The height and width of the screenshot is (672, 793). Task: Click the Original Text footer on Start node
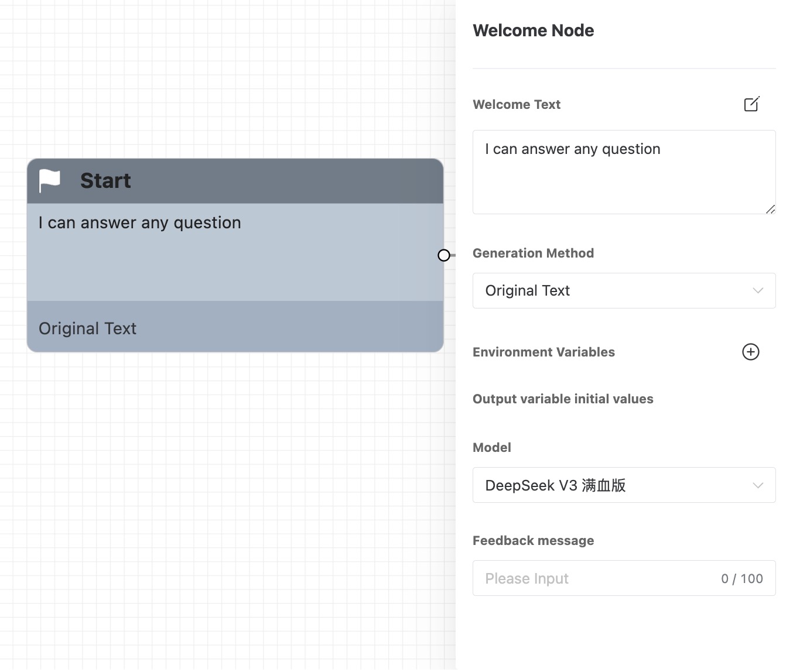[x=88, y=328]
